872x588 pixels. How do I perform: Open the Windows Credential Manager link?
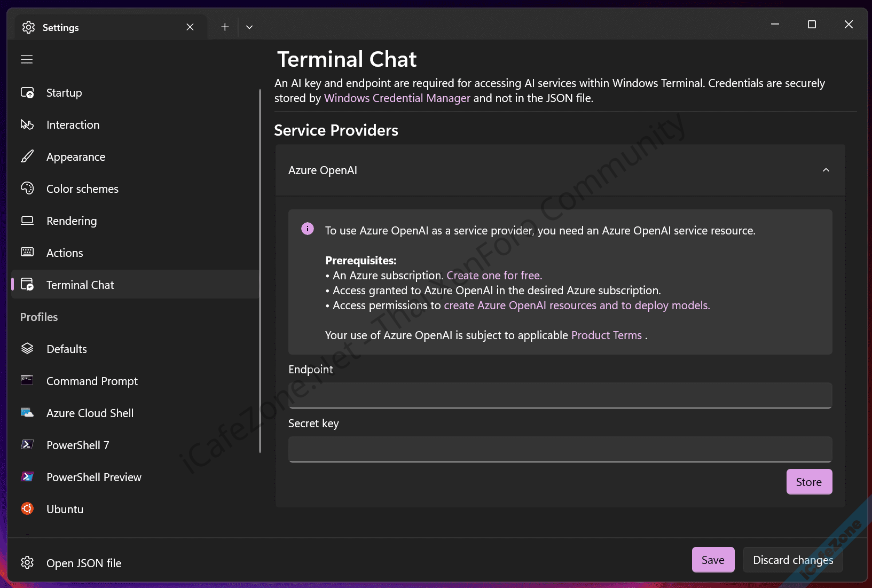[397, 98]
